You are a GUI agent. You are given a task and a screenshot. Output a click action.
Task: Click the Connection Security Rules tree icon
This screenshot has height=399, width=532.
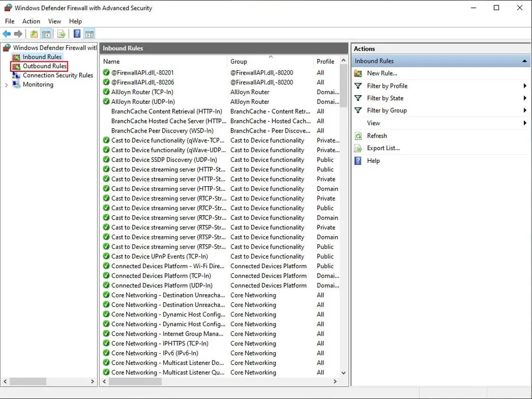pyautogui.click(x=16, y=76)
